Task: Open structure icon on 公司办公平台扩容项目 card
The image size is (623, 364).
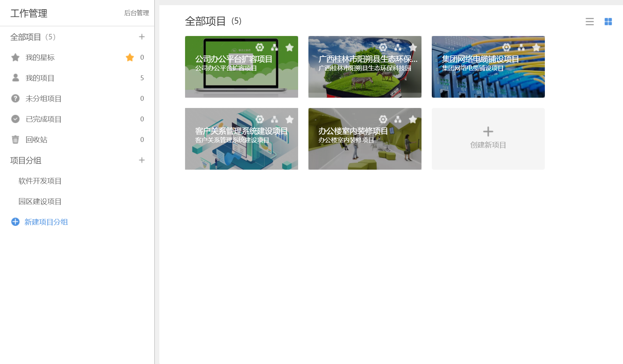Action: coord(274,47)
